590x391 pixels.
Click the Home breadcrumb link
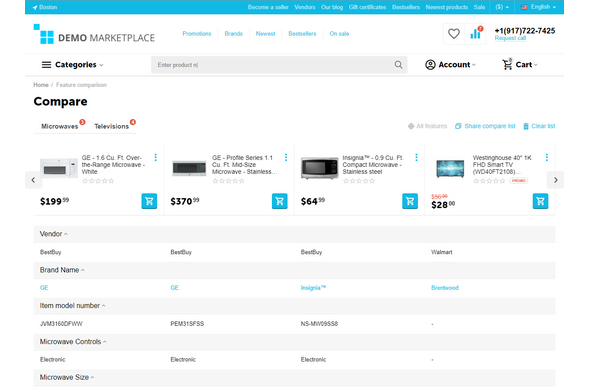click(41, 85)
